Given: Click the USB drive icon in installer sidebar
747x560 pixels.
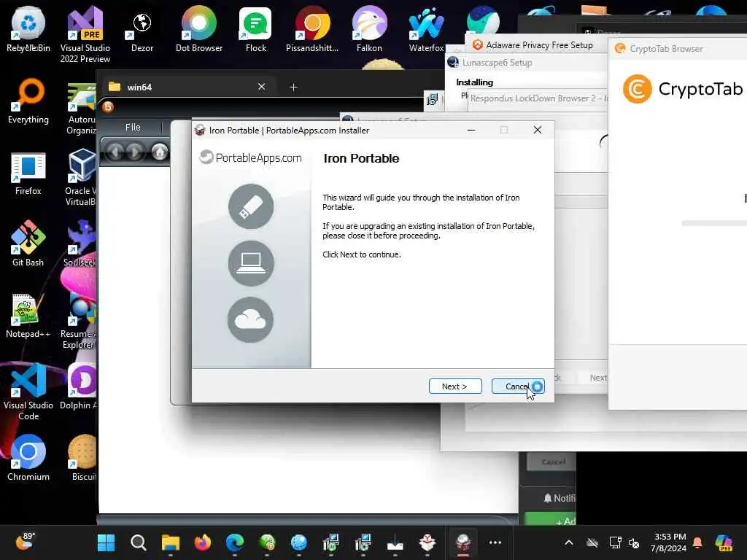Looking at the screenshot, I should (x=251, y=206).
